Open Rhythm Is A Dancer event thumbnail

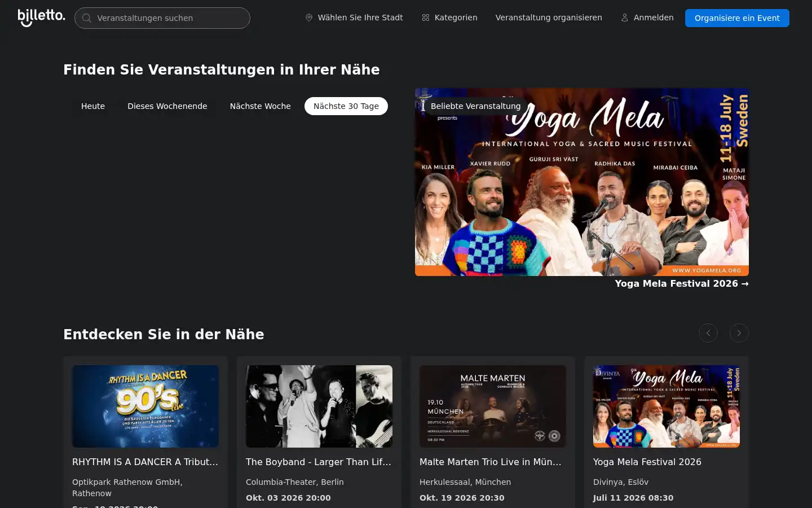point(145,406)
